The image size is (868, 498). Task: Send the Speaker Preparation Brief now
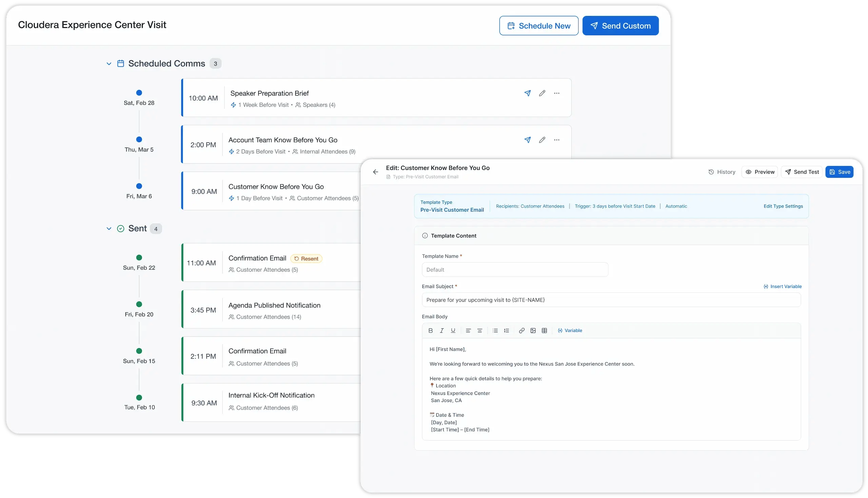527,93
